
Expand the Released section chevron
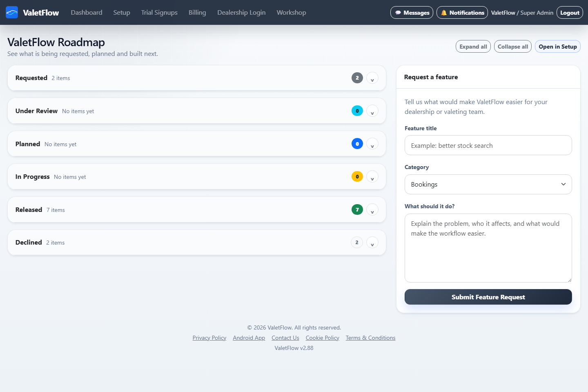click(372, 209)
